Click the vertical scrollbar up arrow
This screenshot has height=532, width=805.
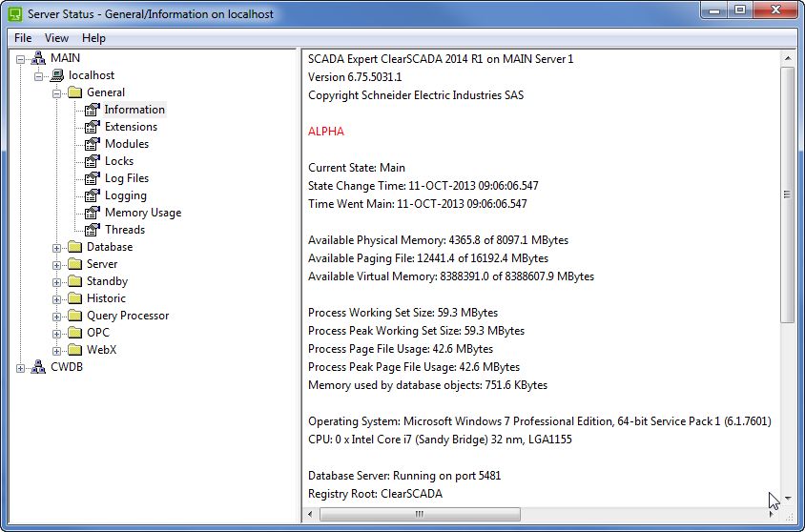click(788, 58)
